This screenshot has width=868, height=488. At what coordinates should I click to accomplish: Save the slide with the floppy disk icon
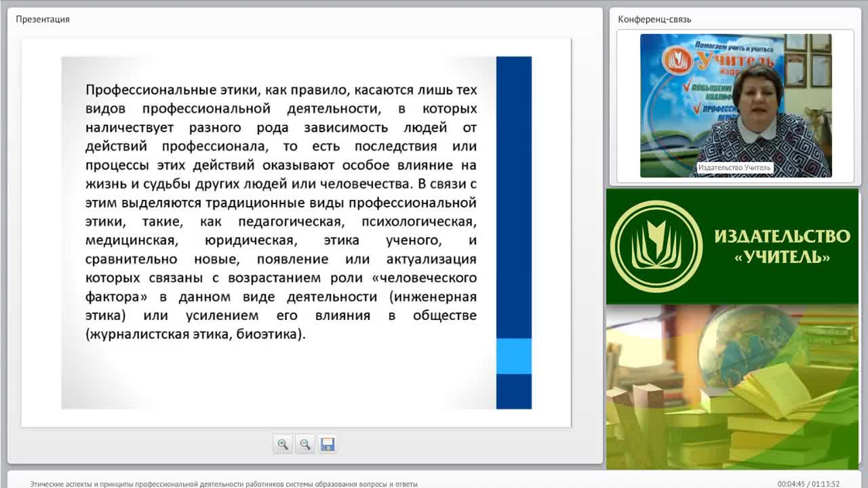click(x=328, y=445)
